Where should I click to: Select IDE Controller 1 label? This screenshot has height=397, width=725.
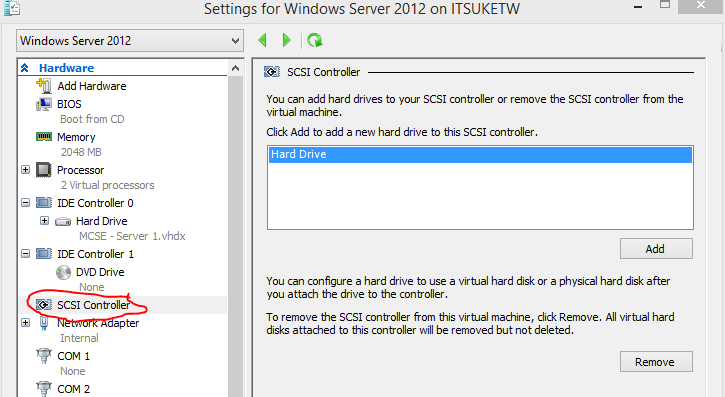point(95,254)
